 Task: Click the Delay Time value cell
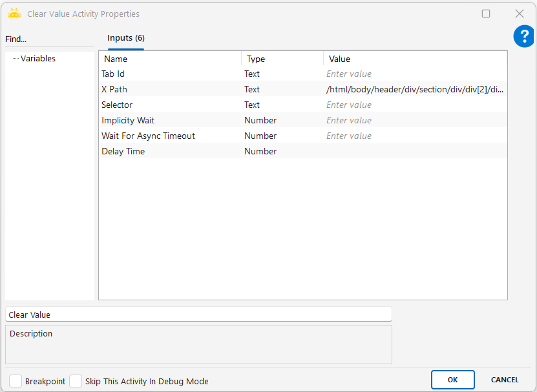pos(414,152)
